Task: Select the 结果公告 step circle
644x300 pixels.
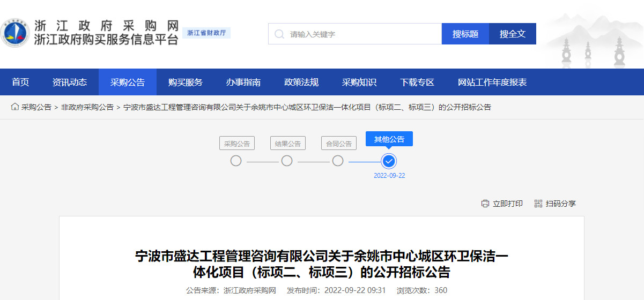Action: (x=287, y=161)
